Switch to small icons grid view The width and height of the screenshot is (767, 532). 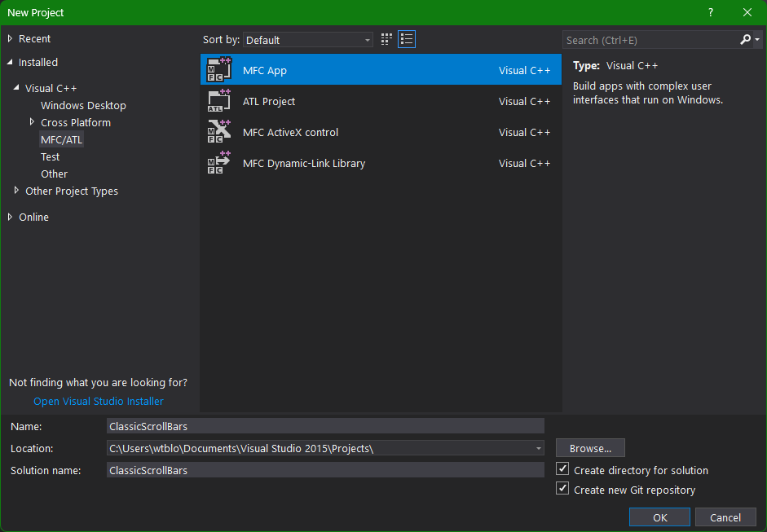point(386,40)
